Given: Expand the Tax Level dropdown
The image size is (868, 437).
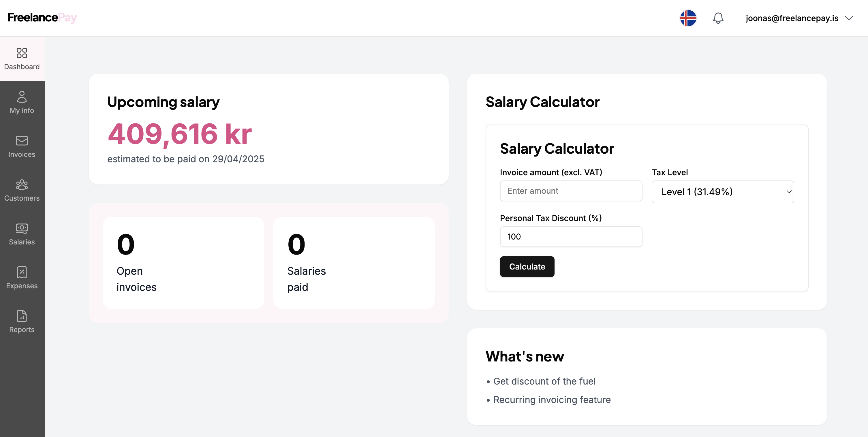Looking at the screenshot, I should pyautogui.click(x=722, y=192).
